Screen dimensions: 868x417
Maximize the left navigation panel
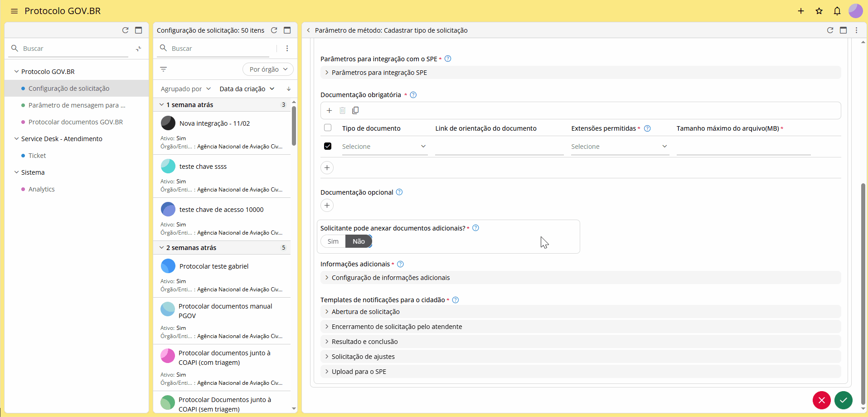click(x=139, y=30)
